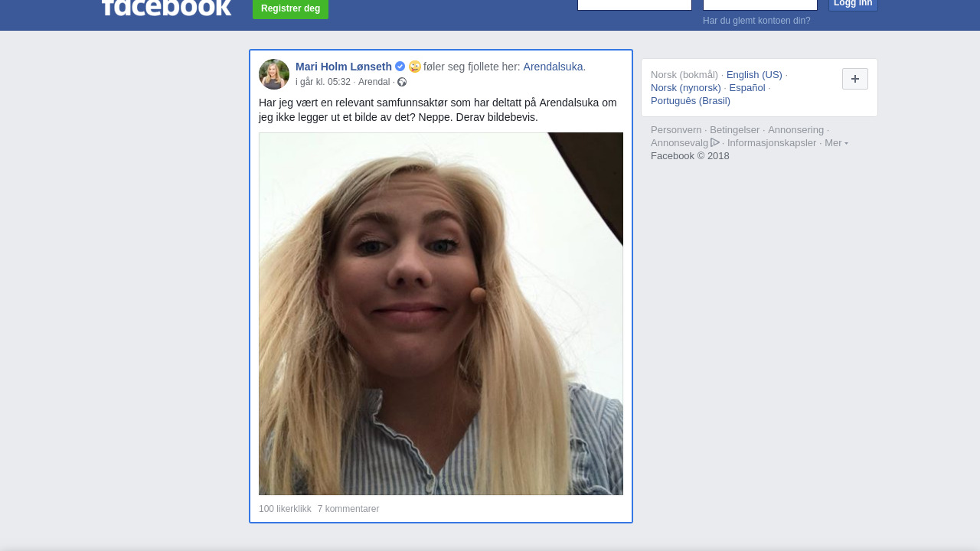Click the email login input field
This screenshot has height=551, width=980.
tap(634, 4)
